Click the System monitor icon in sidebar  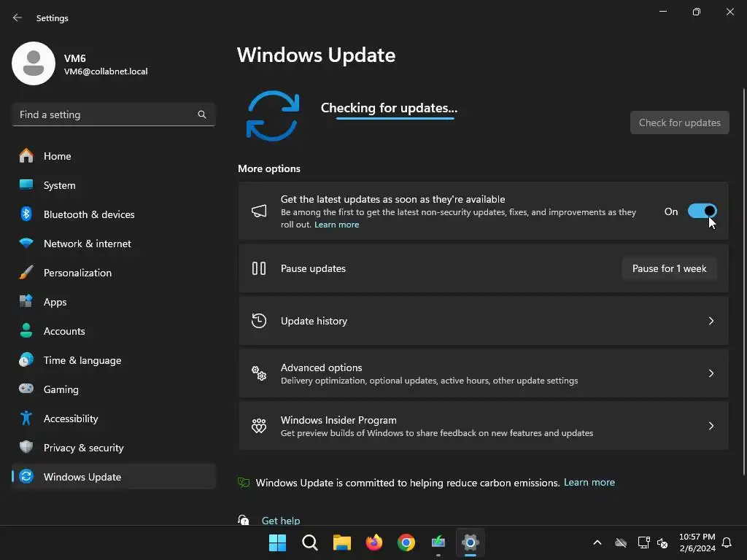pos(26,184)
